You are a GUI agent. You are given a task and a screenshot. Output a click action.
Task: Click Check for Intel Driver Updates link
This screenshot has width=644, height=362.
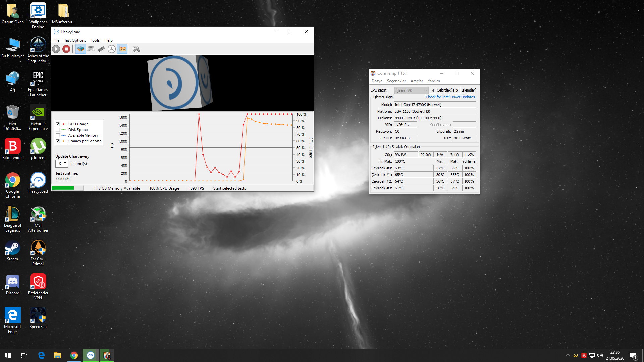tap(450, 97)
